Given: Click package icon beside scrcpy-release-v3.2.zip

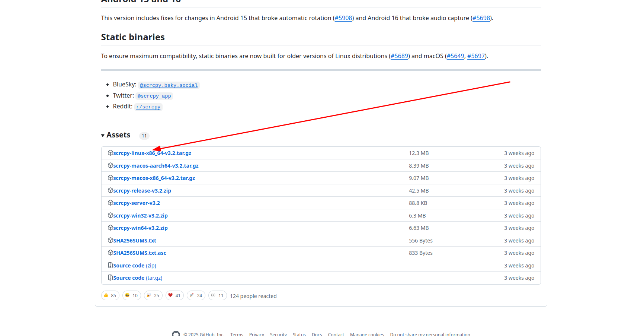Looking at the screenshot, I should pyautogui.click(x=110, y=190).
